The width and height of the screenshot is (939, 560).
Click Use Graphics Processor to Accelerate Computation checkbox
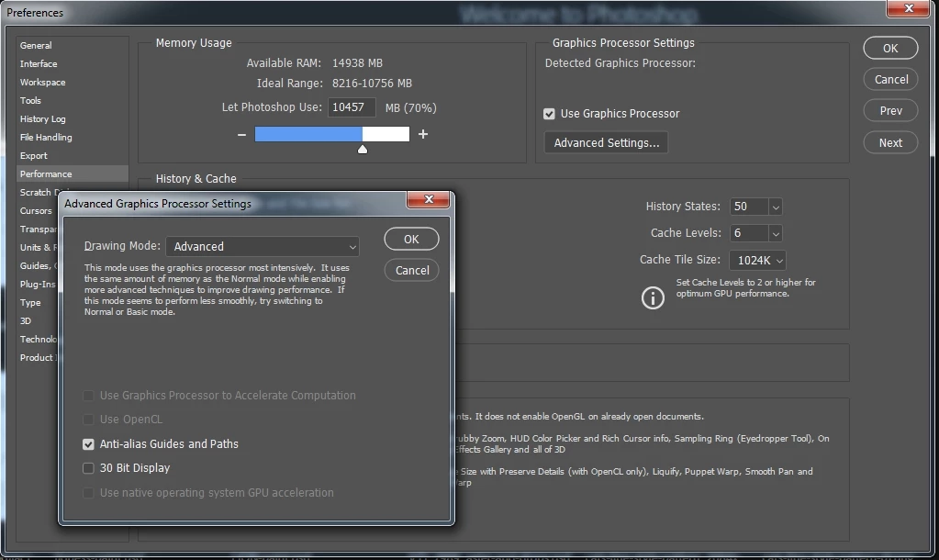point(88,396)
